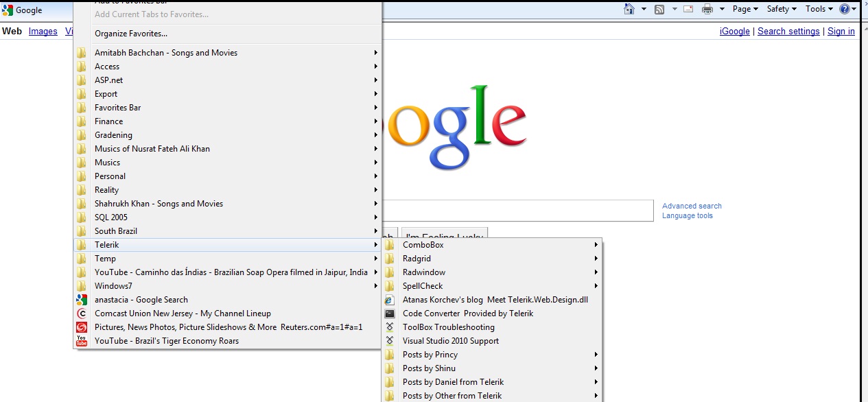Click the Help question mark icon

click(844, 9)
